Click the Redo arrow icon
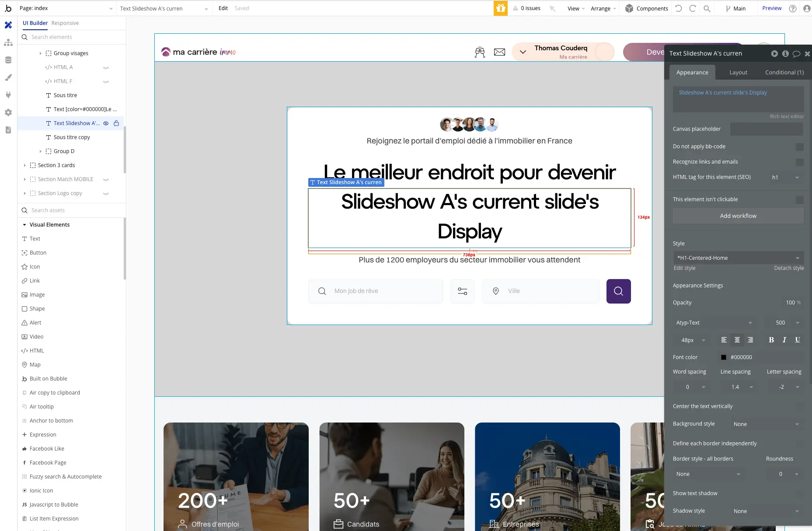The width and height of the screenshot is (812, 531). pos(693,8)
